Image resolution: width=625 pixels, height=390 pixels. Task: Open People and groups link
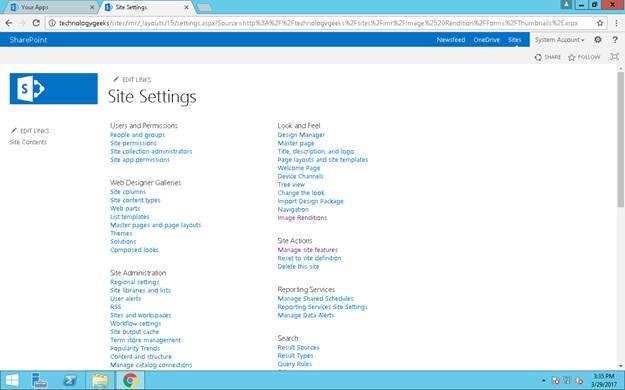coord(137,135)
